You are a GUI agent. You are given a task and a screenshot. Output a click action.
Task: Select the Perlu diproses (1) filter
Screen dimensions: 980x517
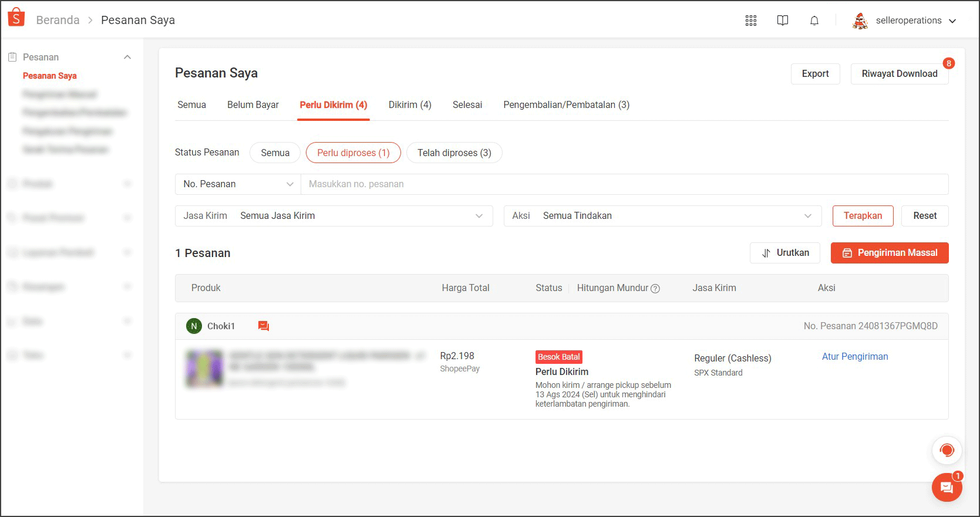click(353, 153)
